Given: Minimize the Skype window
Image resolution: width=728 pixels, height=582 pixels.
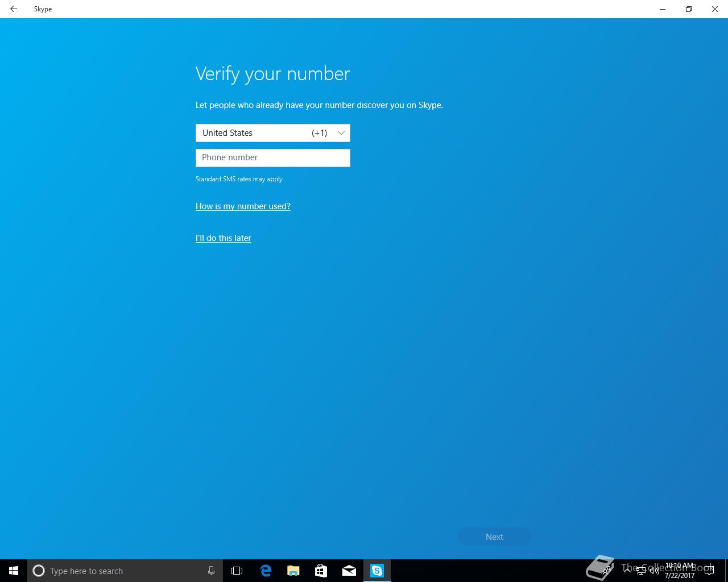Looking at the screenshot, I should pos(663,9).
